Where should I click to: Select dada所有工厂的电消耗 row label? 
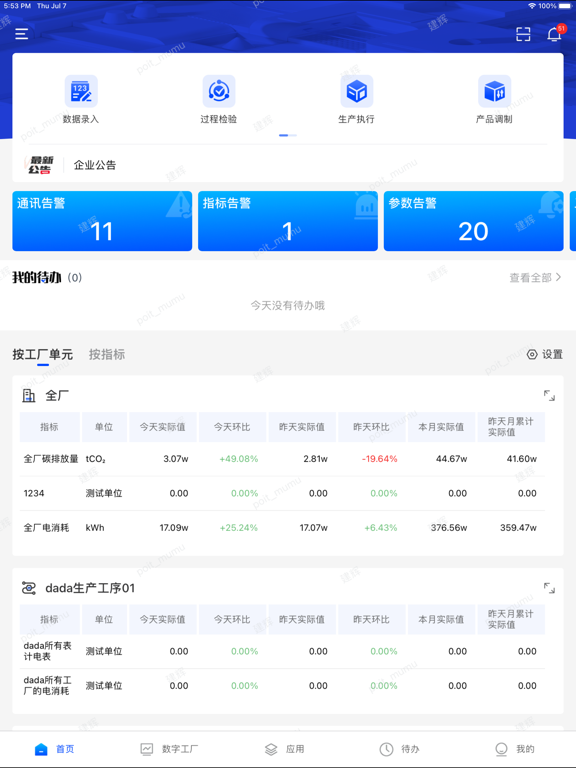click(48, 686)
